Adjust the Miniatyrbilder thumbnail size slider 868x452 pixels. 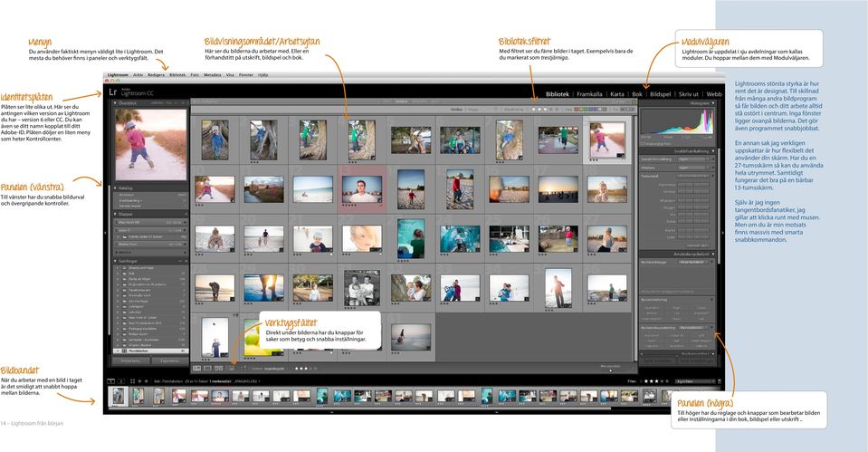(x=611, y=370)
